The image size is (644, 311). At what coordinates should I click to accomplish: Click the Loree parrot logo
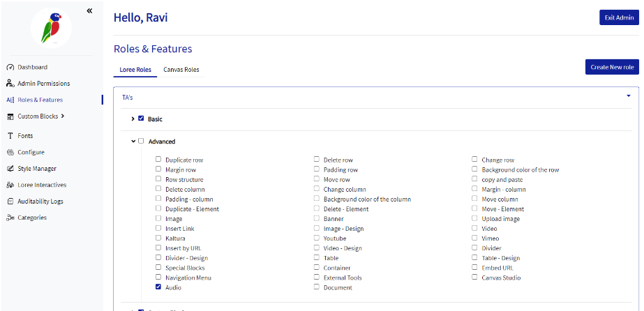pyautogui.click(x=51, y=28)
